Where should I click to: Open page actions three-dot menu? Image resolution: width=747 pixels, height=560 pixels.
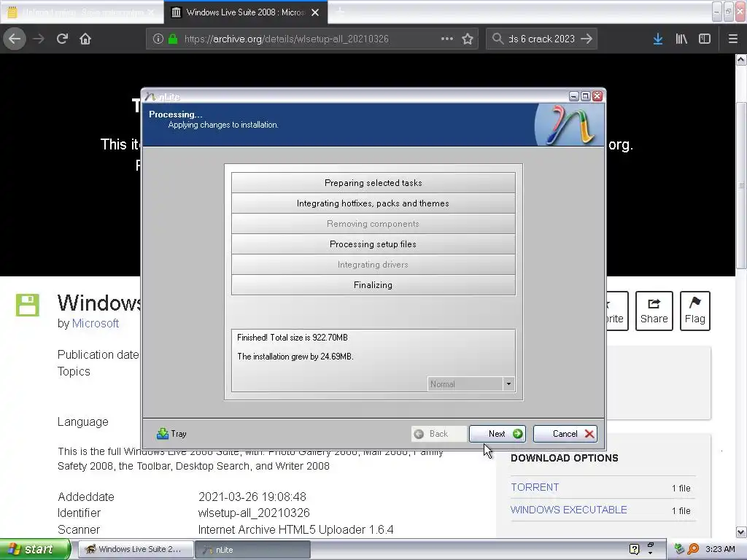tap(447, 39)
